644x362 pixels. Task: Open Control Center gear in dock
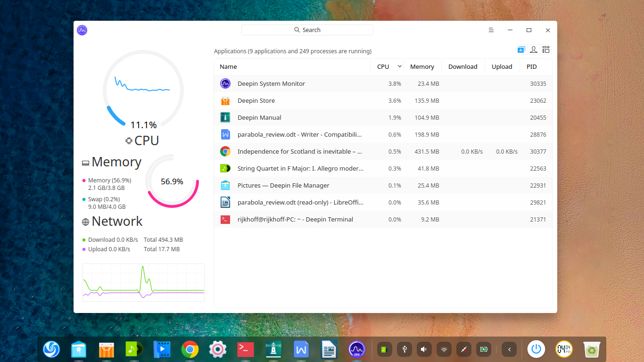[218, 349]
